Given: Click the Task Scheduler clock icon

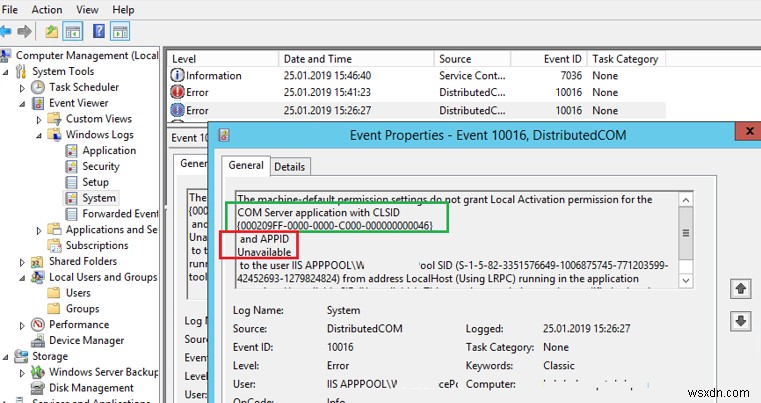Looking at the screenshot, I should point(38,87).
